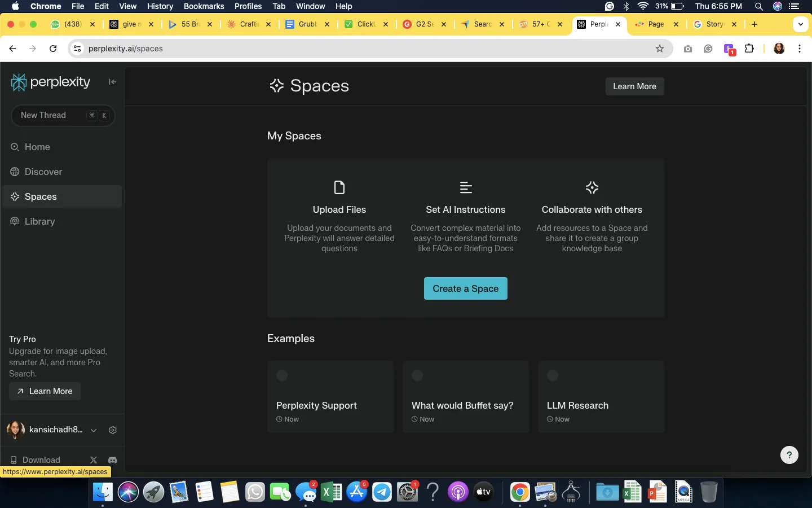Open the Bookmarks menu

point(204,6)
